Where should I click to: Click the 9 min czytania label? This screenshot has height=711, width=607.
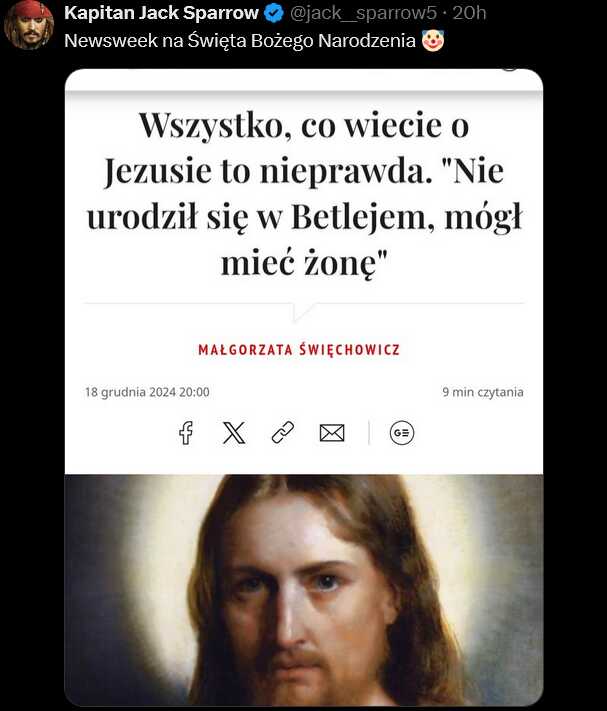pyautogui.click(x=483, y=392)
